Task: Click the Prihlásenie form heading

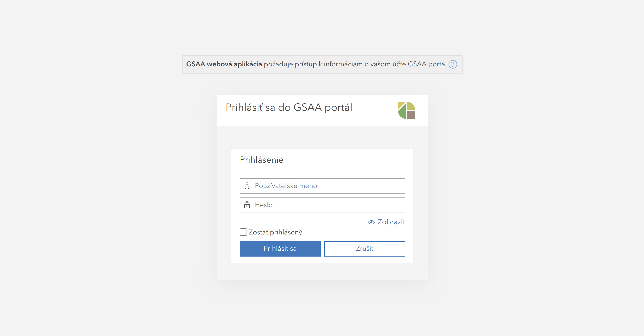Action: click(261, 160)
